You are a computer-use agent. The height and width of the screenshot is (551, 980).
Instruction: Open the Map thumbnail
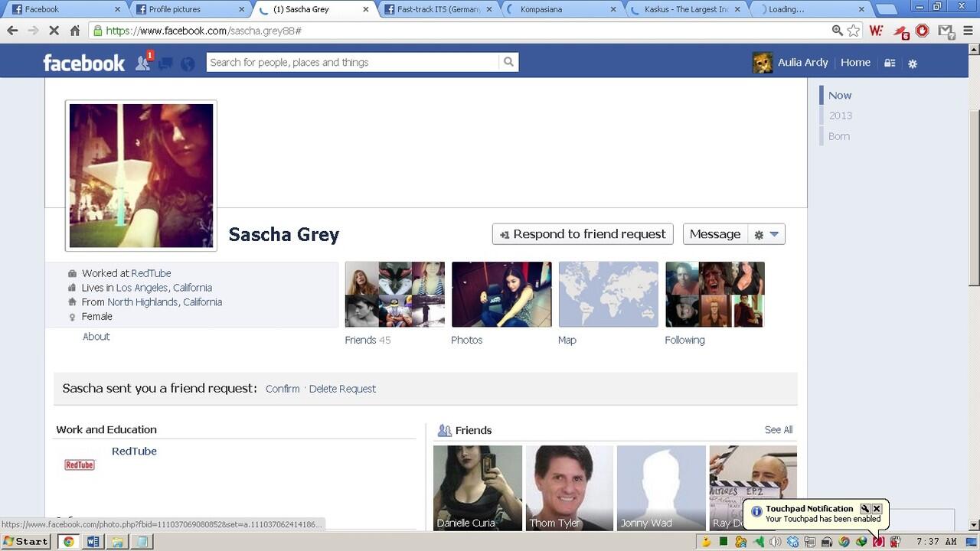pos(609,295)
